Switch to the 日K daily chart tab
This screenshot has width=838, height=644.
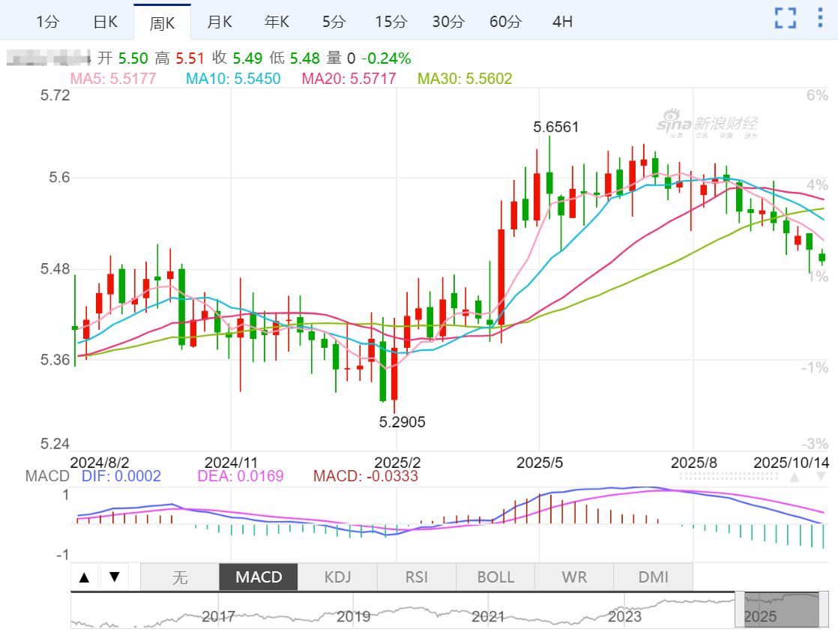pyautogui.click(x=105, y=22)
